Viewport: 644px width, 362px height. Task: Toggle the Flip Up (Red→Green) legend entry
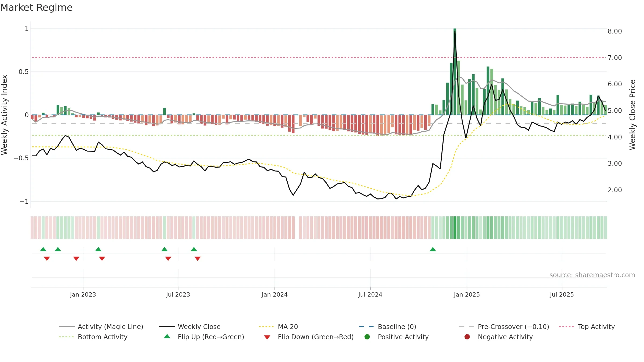204,337
